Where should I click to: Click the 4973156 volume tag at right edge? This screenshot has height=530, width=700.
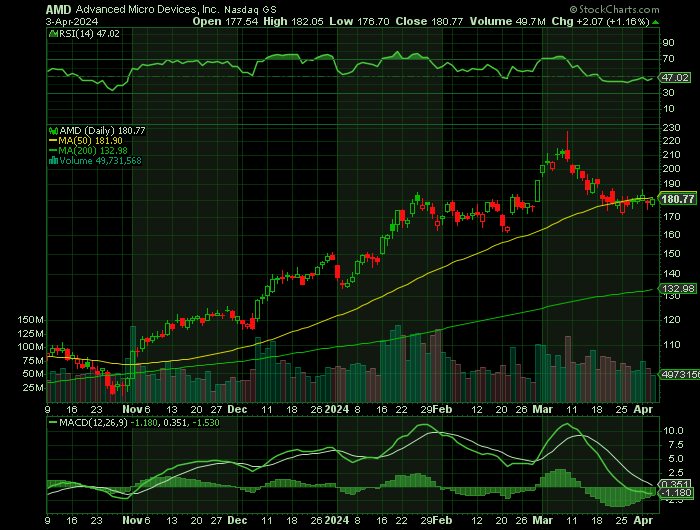click(x=680, y=375)
